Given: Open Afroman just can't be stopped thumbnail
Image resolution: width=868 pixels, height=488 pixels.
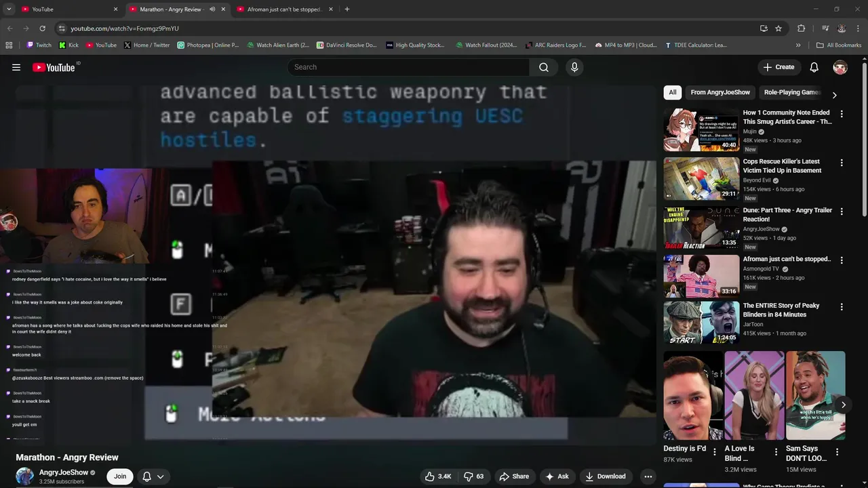Looking at the screenshot, I should [x=701, y=277].
